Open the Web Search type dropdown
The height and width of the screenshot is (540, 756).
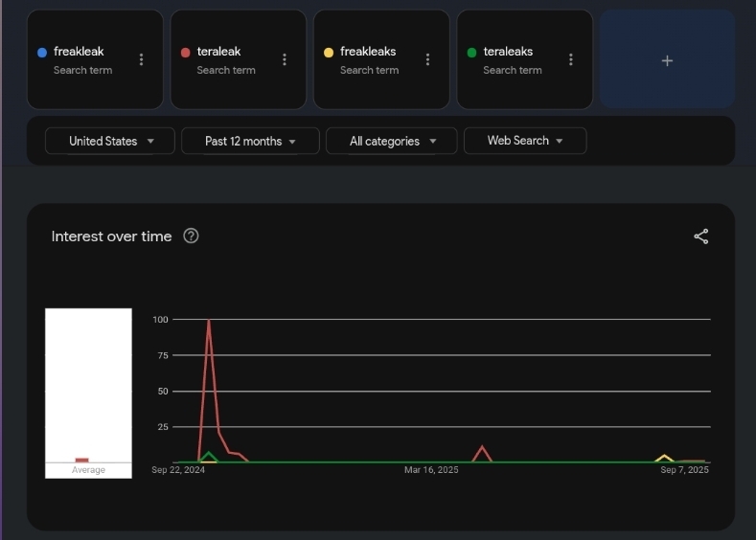(524, 141)
